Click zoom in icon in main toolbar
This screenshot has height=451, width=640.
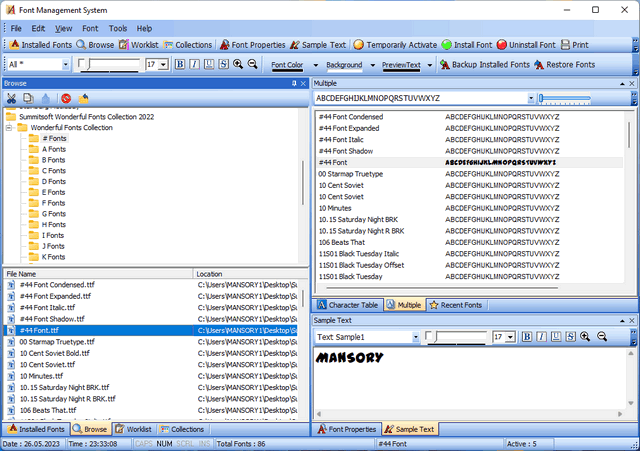click(x=238, y=64)
